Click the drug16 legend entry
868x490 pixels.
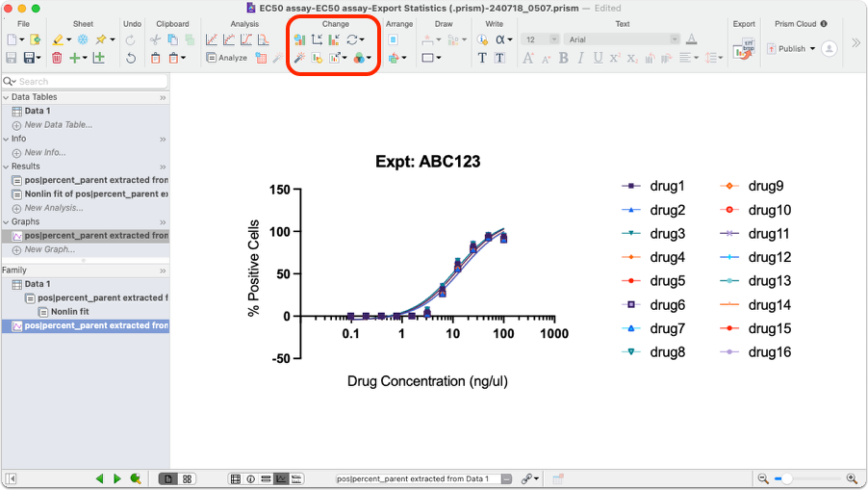click(x=755, y=352)
